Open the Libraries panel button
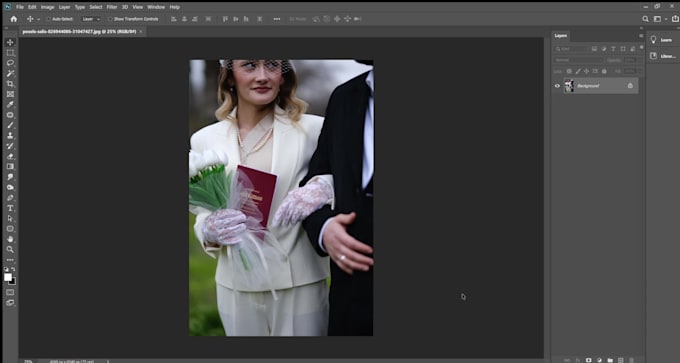 662,56
